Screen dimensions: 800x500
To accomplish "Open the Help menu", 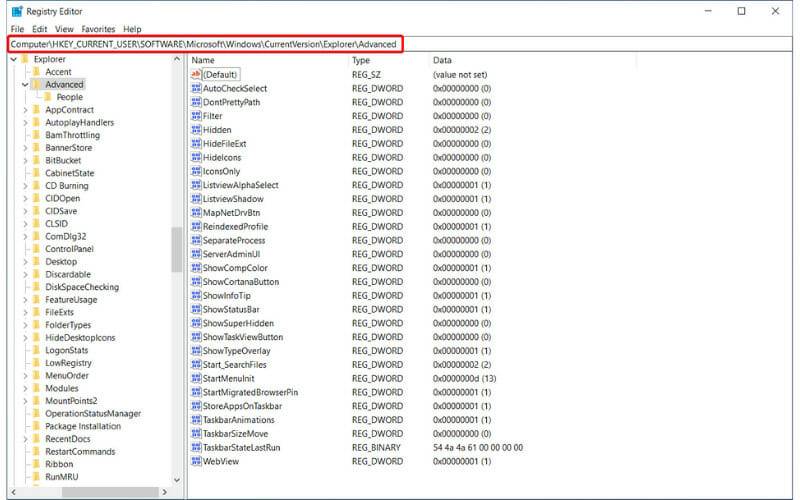I will (x=132, y=29).
